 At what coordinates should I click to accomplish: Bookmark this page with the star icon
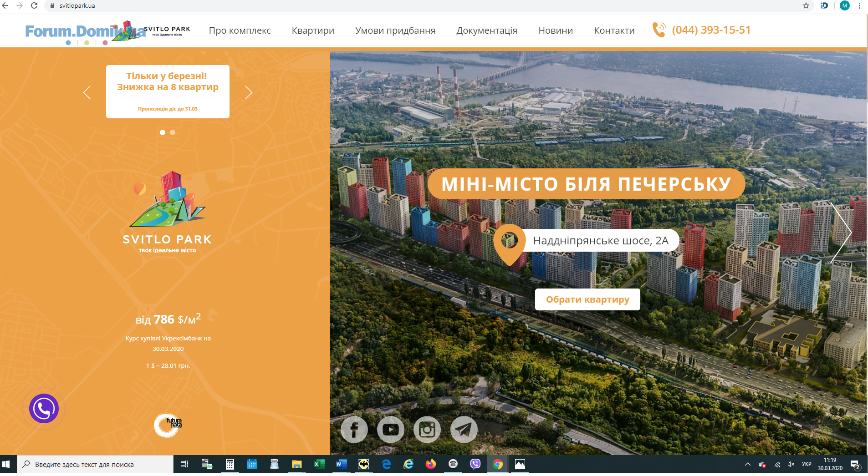(x=806, y=5)
